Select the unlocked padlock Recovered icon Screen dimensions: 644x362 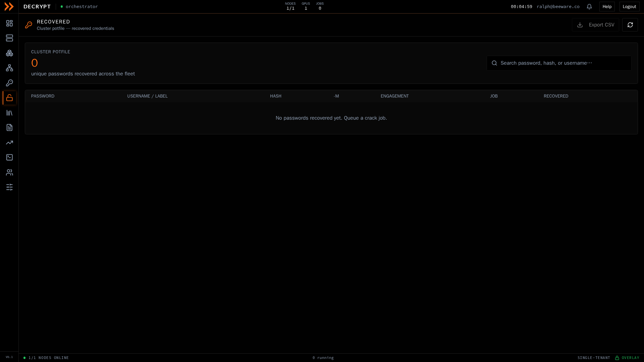(x=9, y=98)
